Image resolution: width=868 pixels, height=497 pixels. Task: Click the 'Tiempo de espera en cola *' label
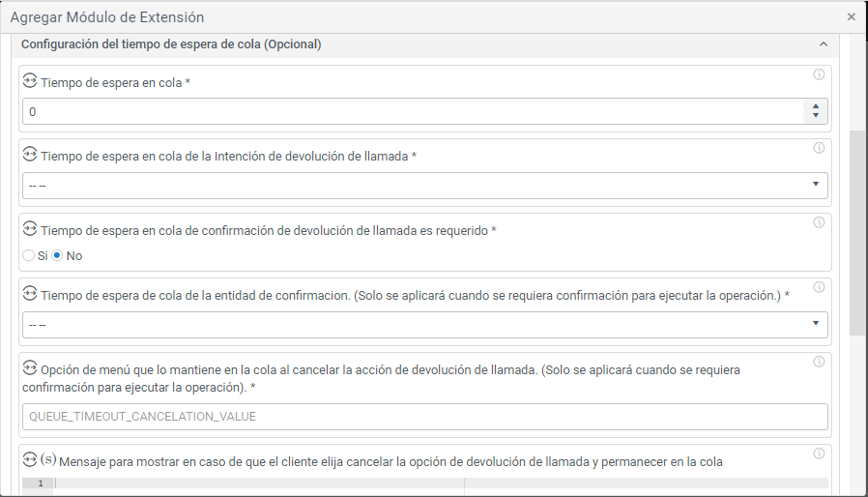pyautogui.click(x=115, y=82)
